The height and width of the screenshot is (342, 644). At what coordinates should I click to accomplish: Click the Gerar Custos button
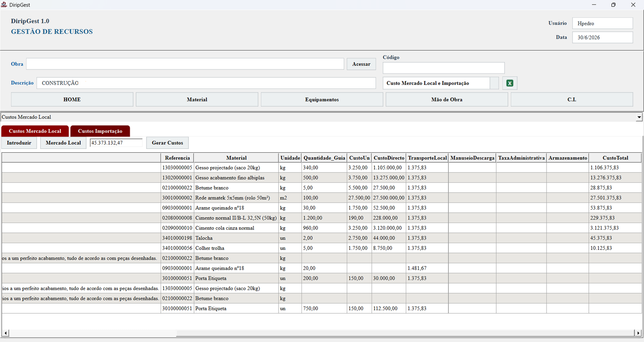(x=167, y=143)
